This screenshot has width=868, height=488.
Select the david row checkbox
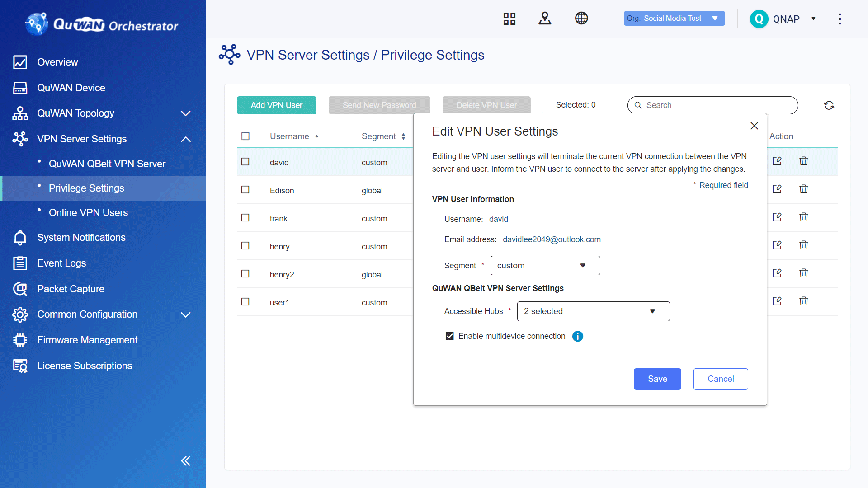tap(245, 162)
